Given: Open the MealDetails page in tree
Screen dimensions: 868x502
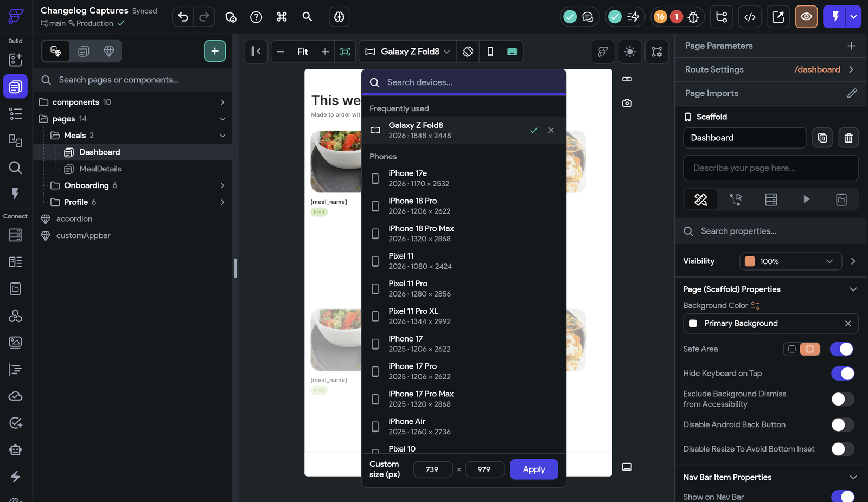Looking at the screenshot, I should (100, 169).
